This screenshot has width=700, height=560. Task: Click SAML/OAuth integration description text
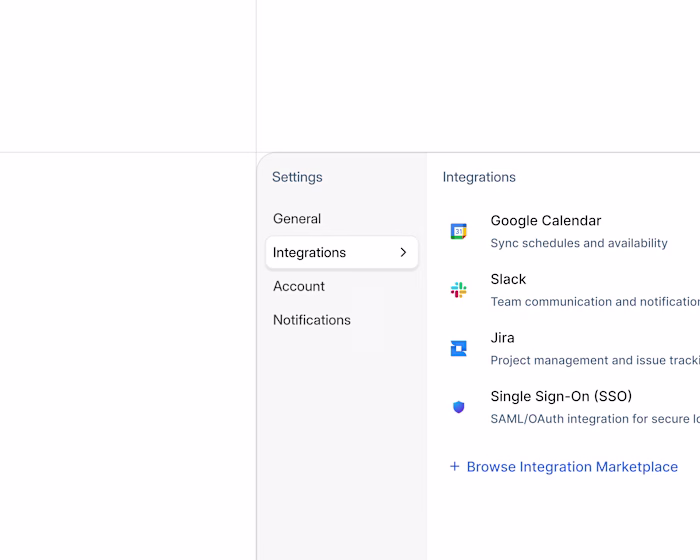(595, 419)
